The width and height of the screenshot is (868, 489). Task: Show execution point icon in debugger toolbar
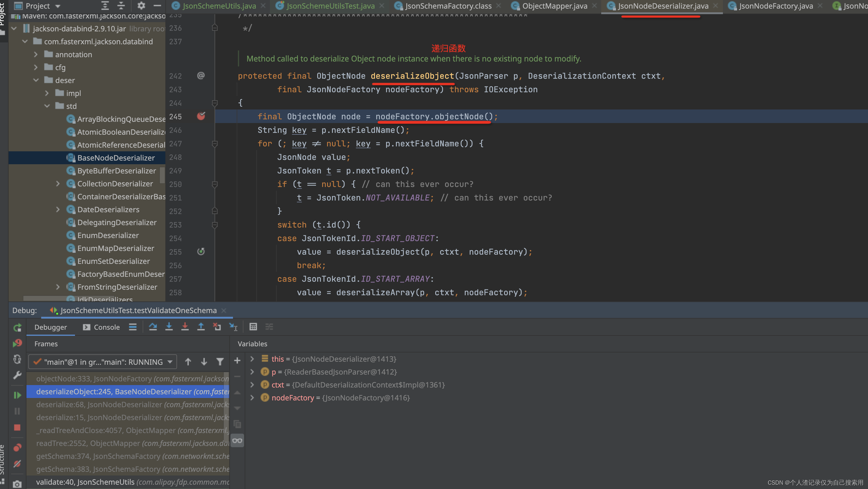coord(133,327)
